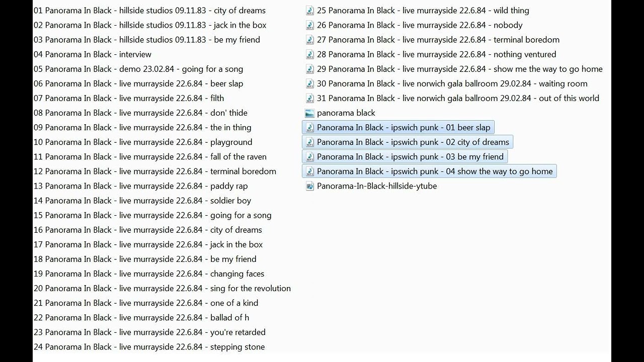Select track 08 don' thide
The height and width of the screenshot is (362, 644).
140,113
